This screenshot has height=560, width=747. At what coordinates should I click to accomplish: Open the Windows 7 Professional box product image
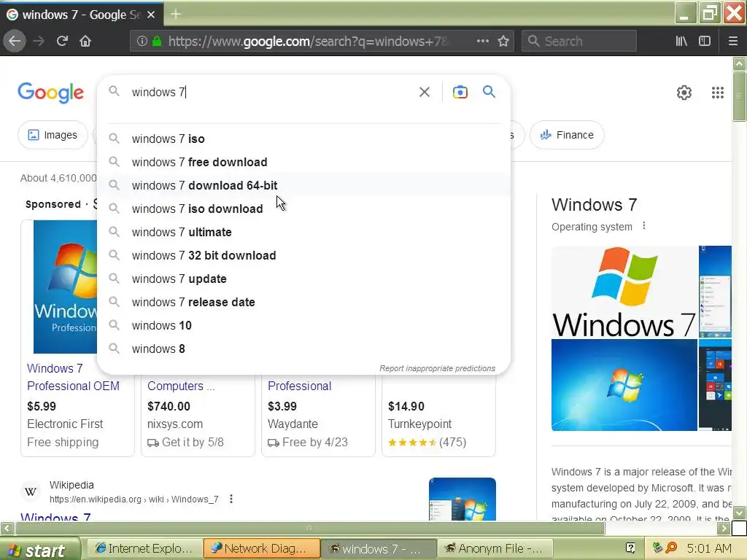point(65,287)
